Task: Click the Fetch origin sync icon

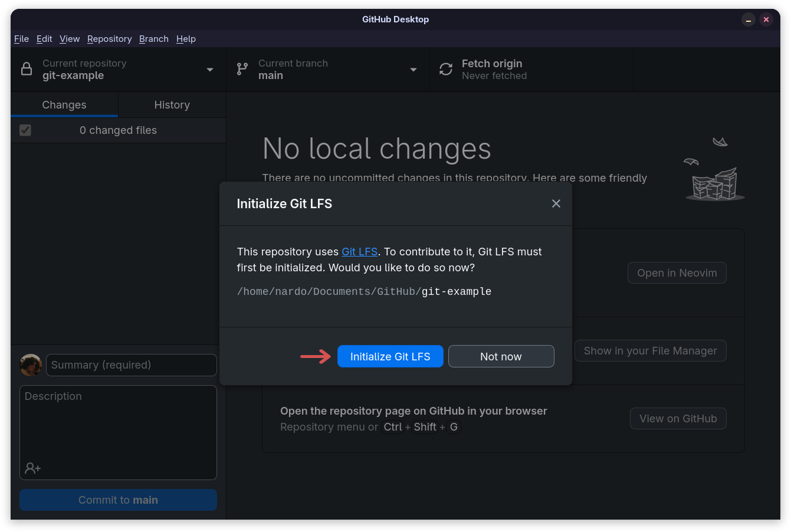Action: [446, 69]
